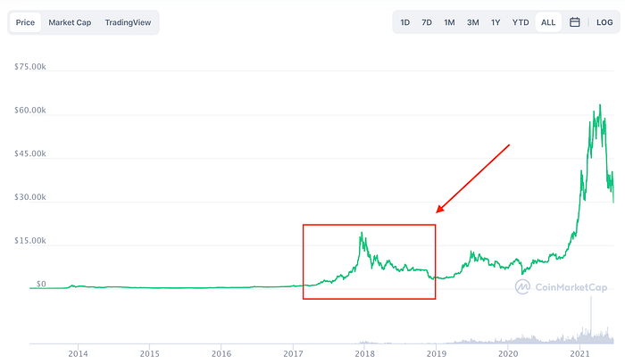
Task: Click the 2021 all-time high peak on chart
Action: (x=600, y=105)
